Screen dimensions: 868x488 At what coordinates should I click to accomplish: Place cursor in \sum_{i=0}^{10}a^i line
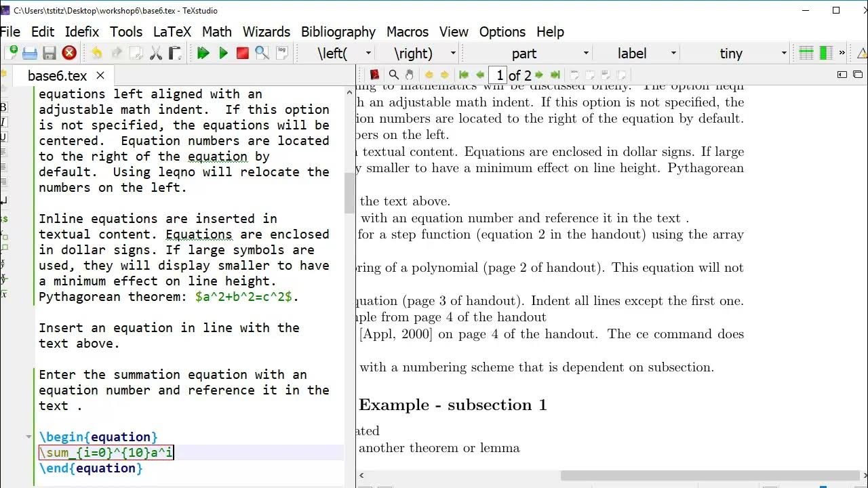106,453
